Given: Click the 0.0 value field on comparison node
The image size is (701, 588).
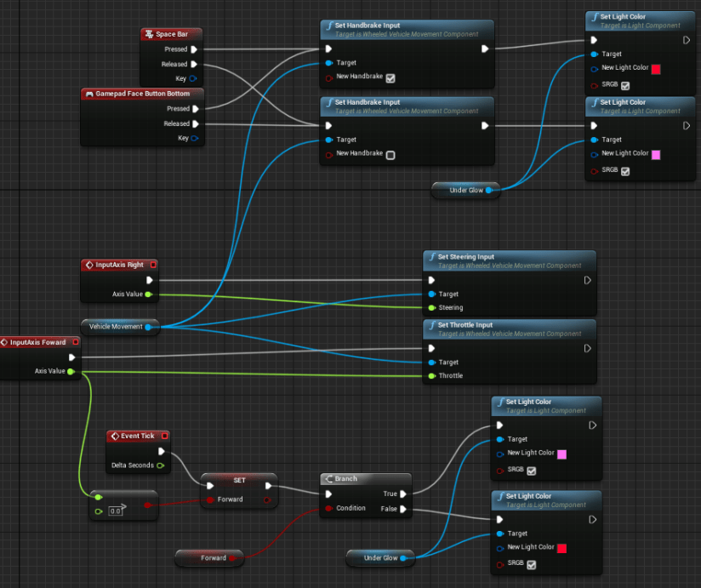Looking at the screenshot, I should 116,511.
